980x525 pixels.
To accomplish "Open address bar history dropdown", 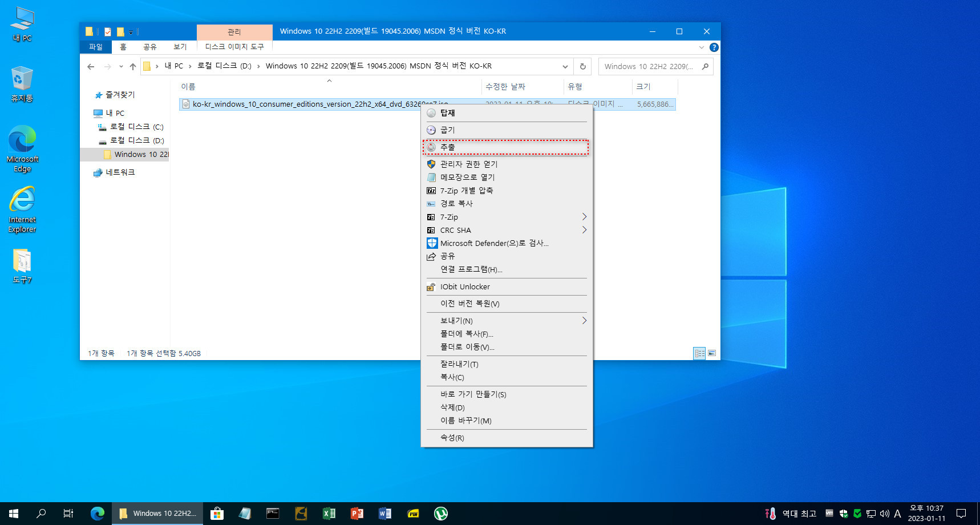I will (x=565, y=66).
